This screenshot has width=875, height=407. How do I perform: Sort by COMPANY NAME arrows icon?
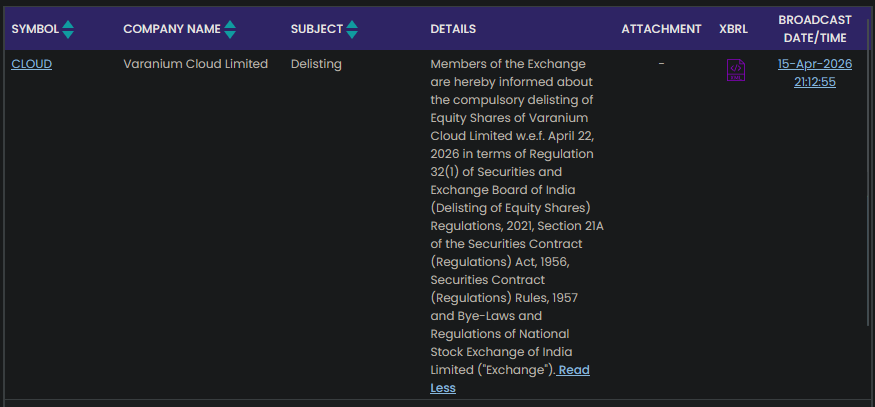[x=230, y=29]
